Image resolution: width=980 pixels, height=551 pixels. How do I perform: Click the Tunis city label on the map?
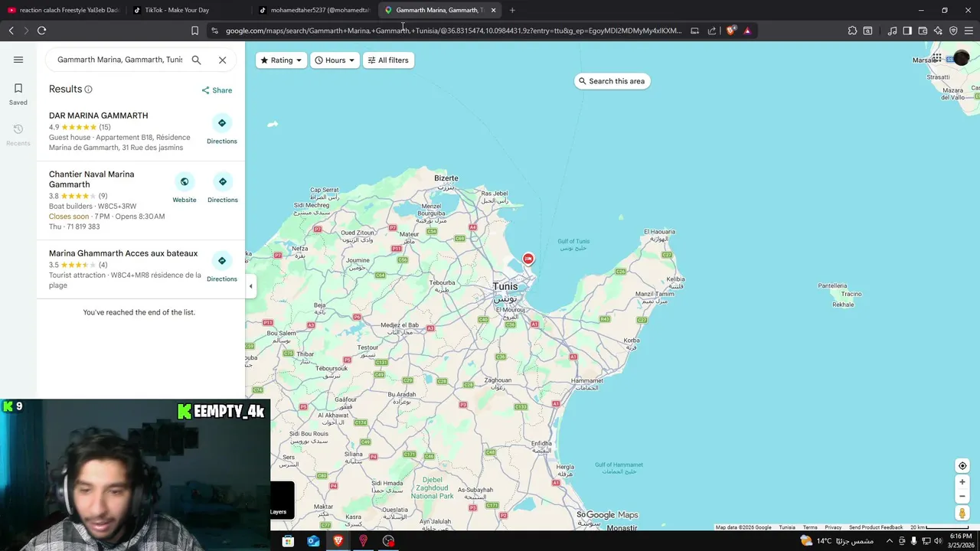pyautogui.click(x=505, y=286)
